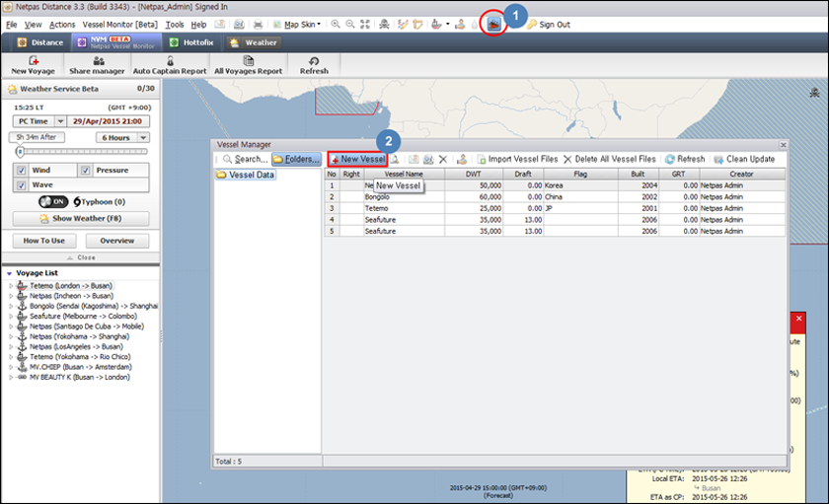Screen dimensions: 829x504
Task: Select Vessel Data folder in tree
Action: 246,175
